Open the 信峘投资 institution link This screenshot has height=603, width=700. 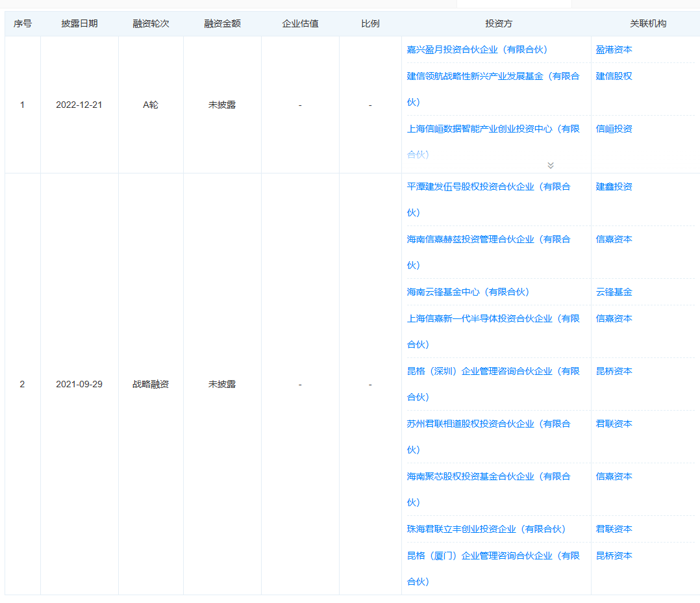tap(613, 129)
